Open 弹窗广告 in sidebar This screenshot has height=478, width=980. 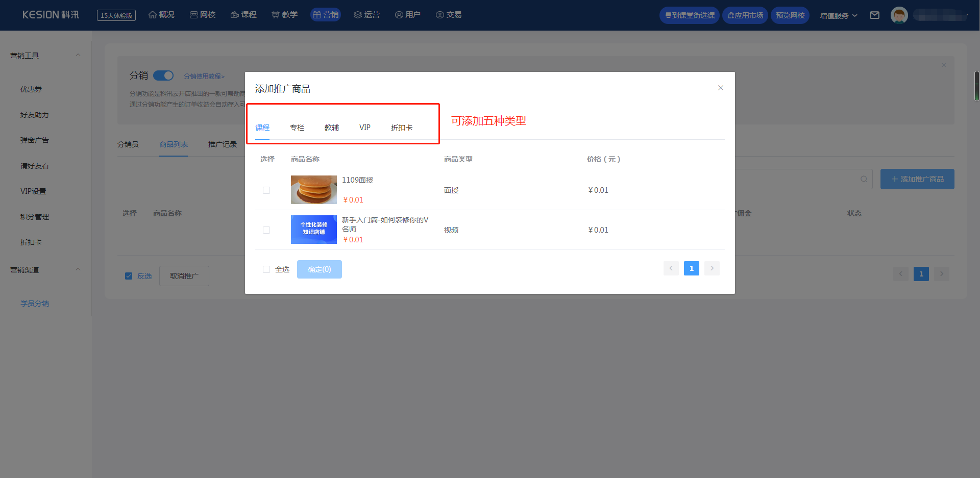35,140
